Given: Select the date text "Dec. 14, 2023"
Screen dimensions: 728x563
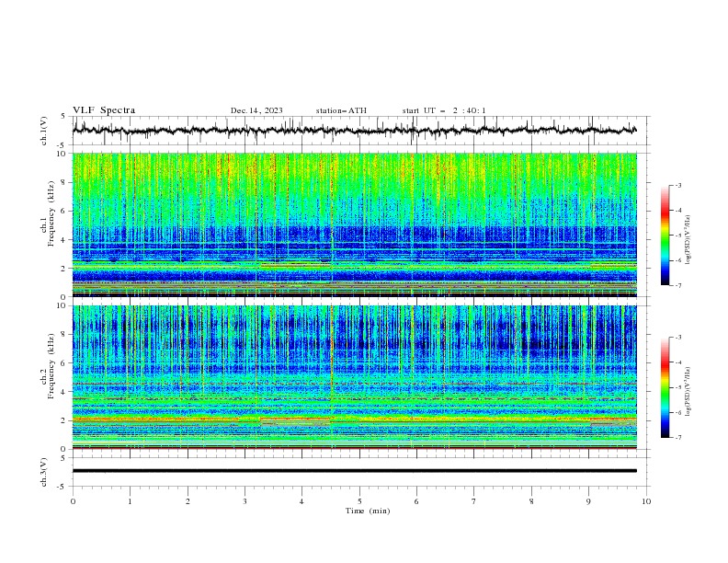Looking at the screenshot, I should [x=256, y=110].
